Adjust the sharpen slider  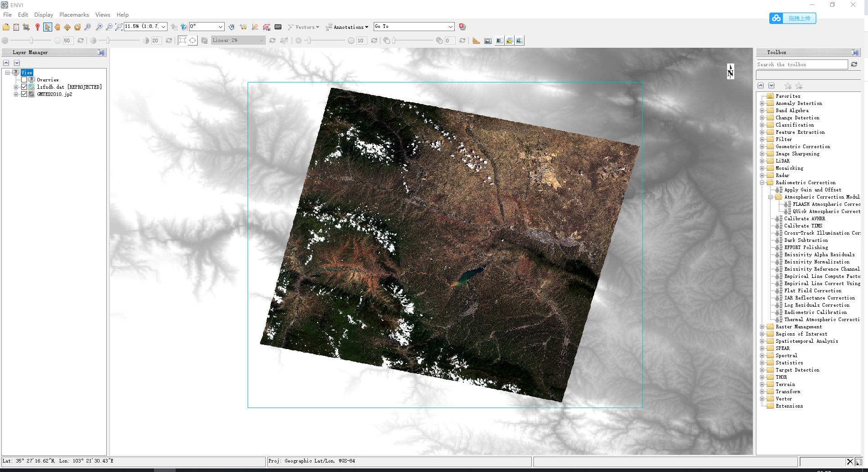(309, 41)
